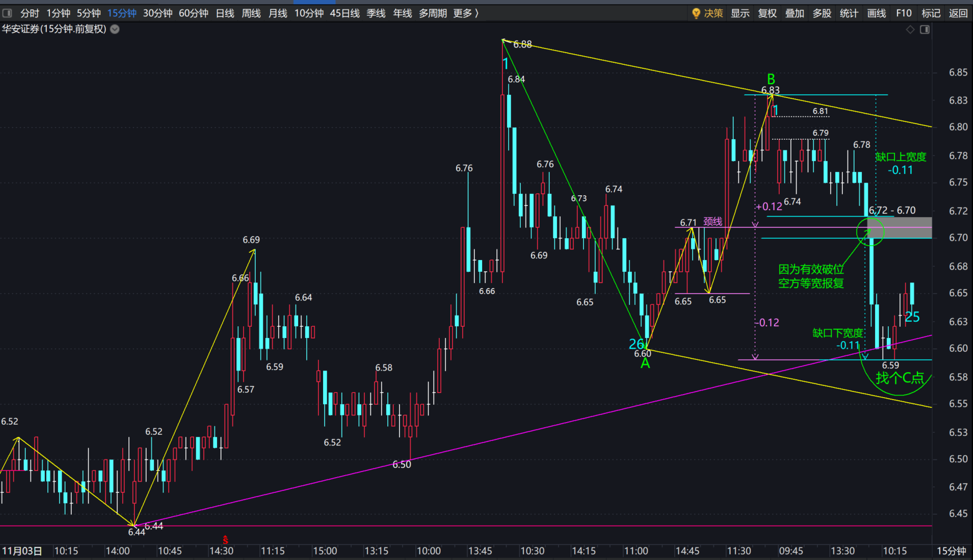Expand the 华安证券 title dropdown arrow

point(115,29)
